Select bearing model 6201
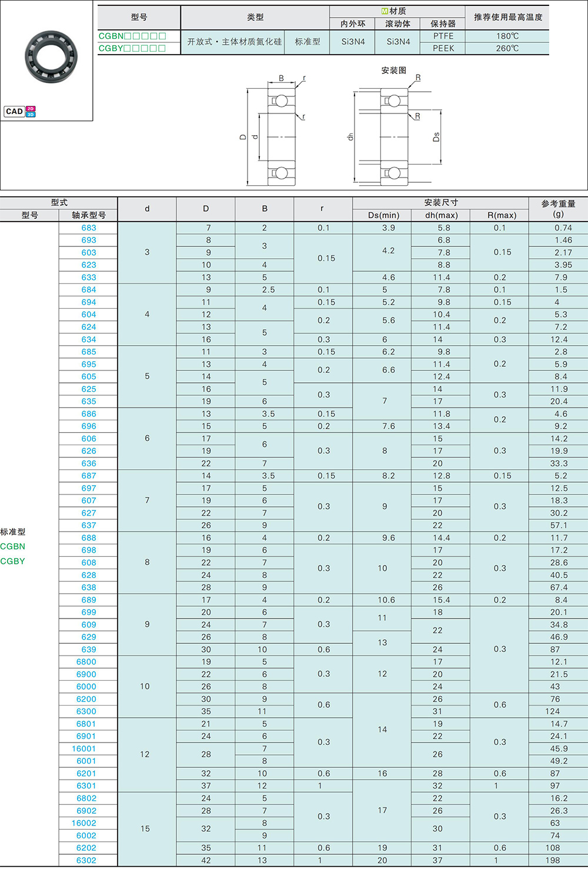 coord(86,773)
